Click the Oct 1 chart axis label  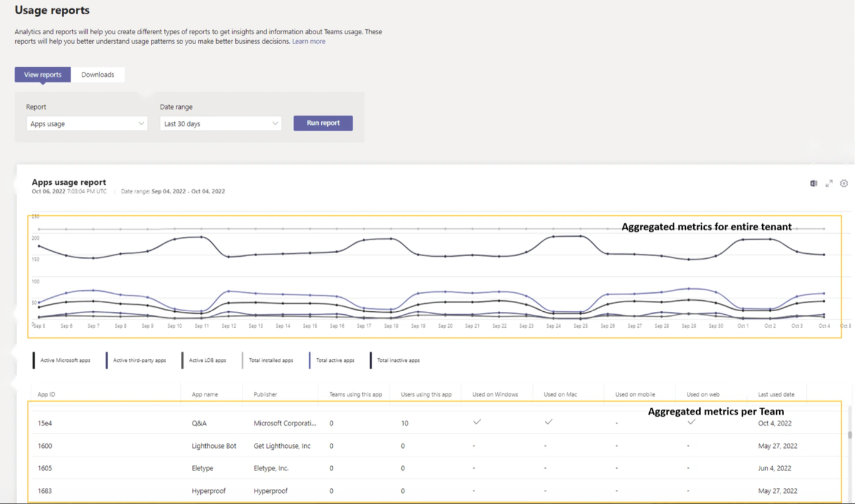pos(743,326)
